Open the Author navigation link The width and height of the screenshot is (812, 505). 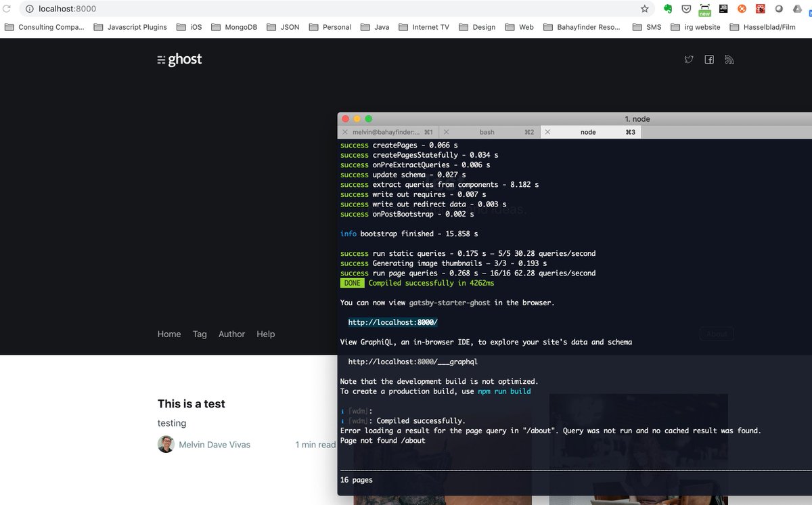(231, 334)
